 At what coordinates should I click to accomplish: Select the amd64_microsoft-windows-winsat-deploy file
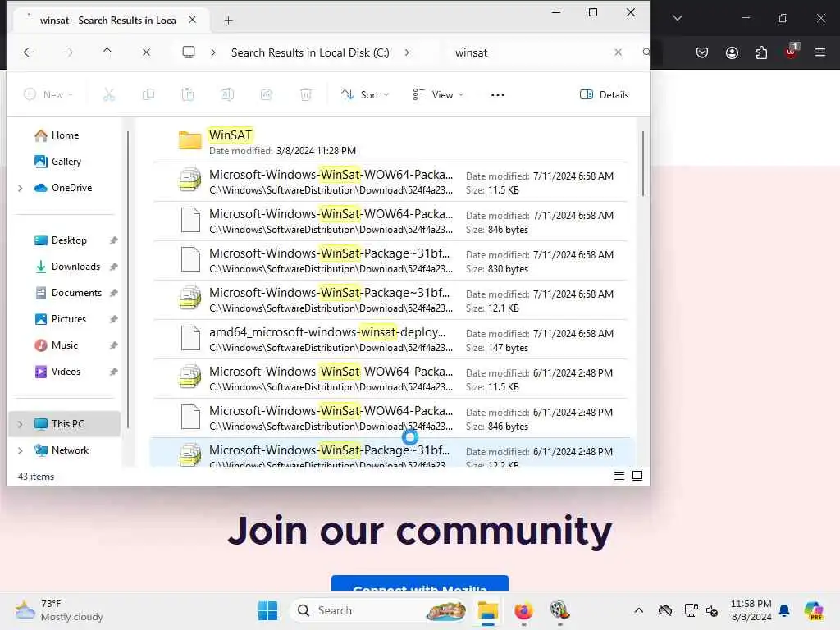(390, 339)
